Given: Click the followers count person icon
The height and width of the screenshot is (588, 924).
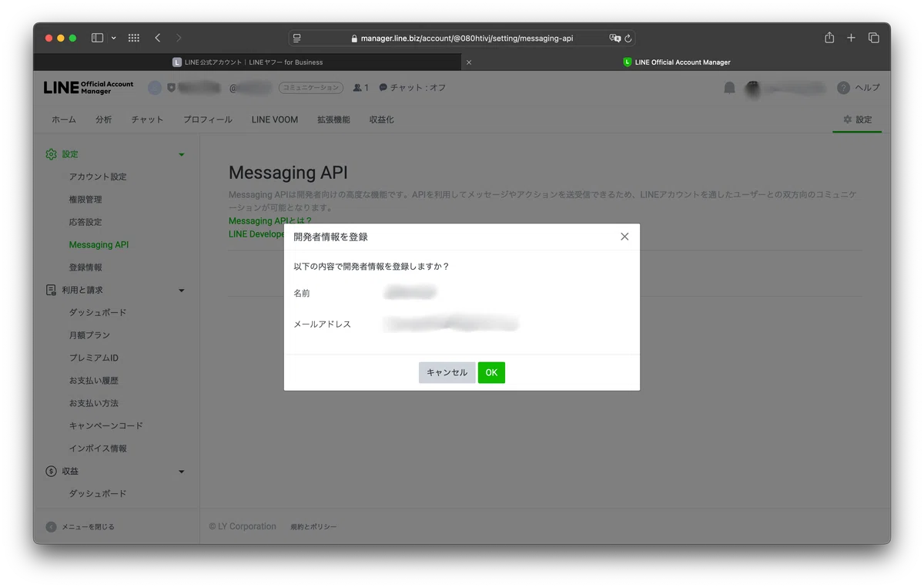Looking at the screenshot, I should pyautogui.click(x=357, y=88).
